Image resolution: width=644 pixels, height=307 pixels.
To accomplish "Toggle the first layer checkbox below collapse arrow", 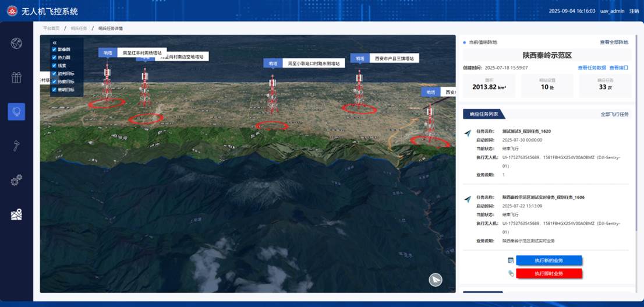I will point(54,50).
